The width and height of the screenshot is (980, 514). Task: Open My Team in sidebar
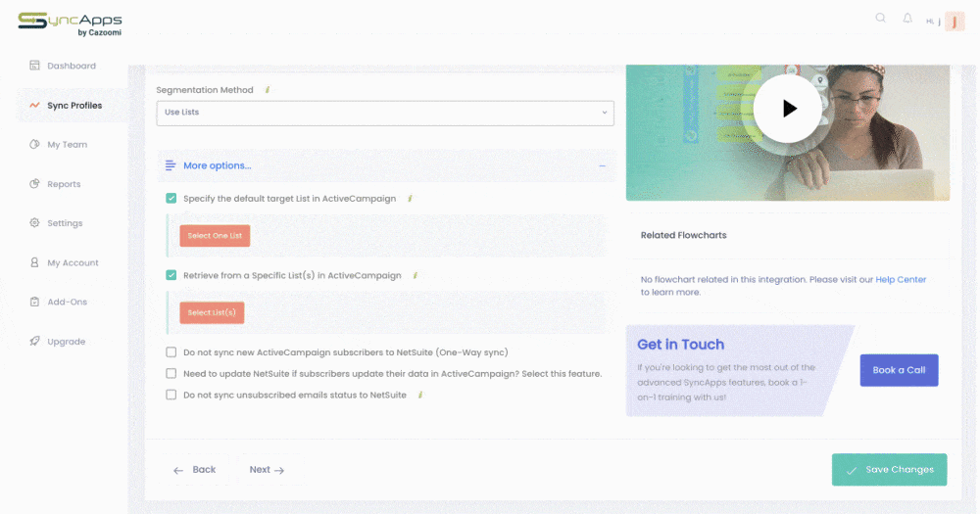point(67,144)
